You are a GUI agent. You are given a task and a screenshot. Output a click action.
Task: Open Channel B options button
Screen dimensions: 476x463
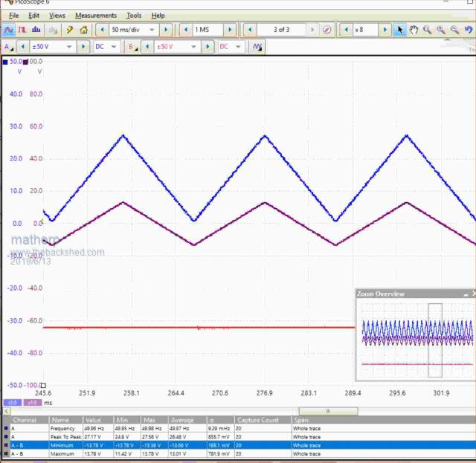pyautogui.click(x=132, y=46)
